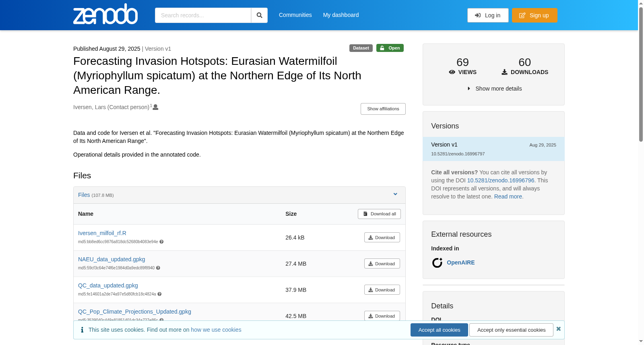Open the QC_data_updated.gpkg file link
Screen dimensions: 644x345
pyautogui.click(x=108, y=285)
